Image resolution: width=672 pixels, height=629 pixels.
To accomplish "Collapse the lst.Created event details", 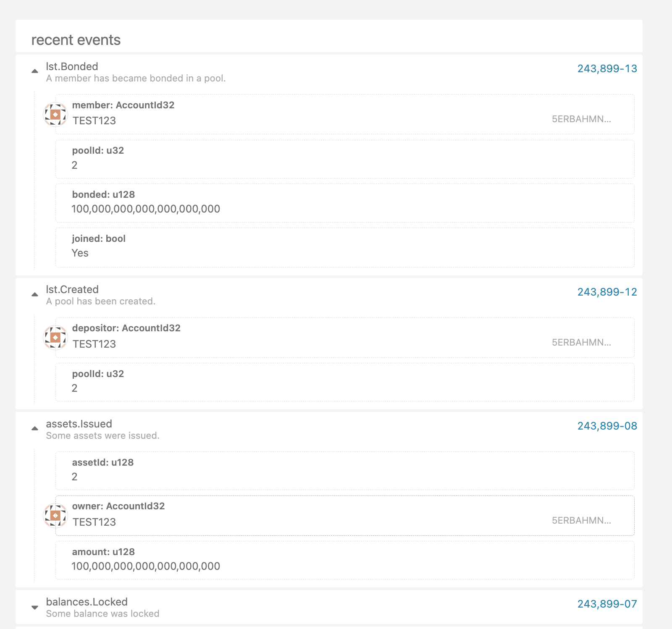I will 35,294.
